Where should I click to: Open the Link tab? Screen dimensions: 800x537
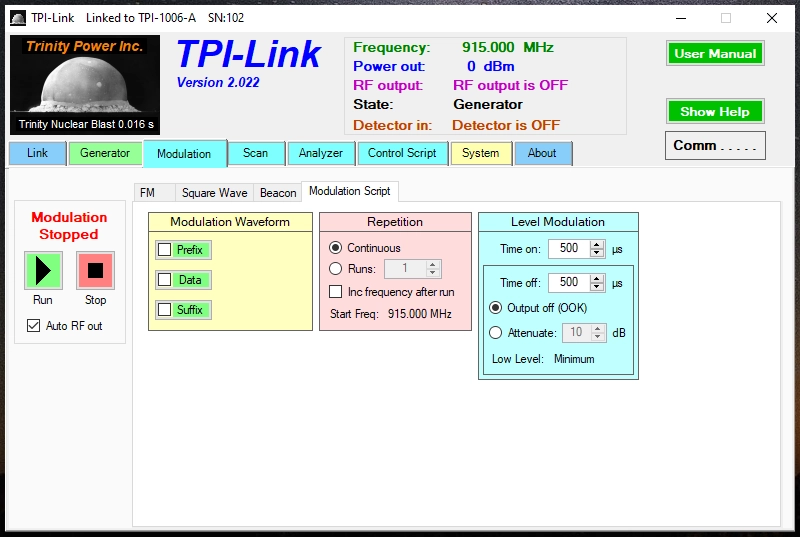[38, 153]
